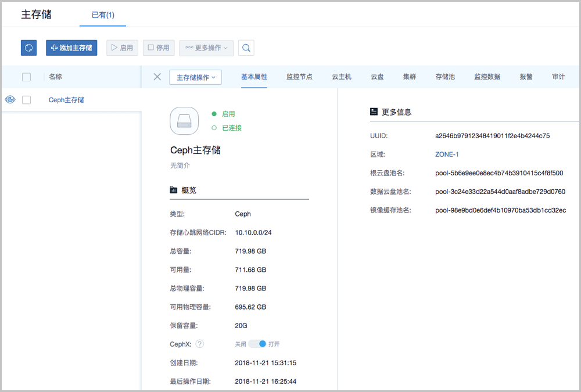The height and width of the screenshot is (392, 581).
Task: Select the 已有(1) tab at top
Action: [103, 15]
